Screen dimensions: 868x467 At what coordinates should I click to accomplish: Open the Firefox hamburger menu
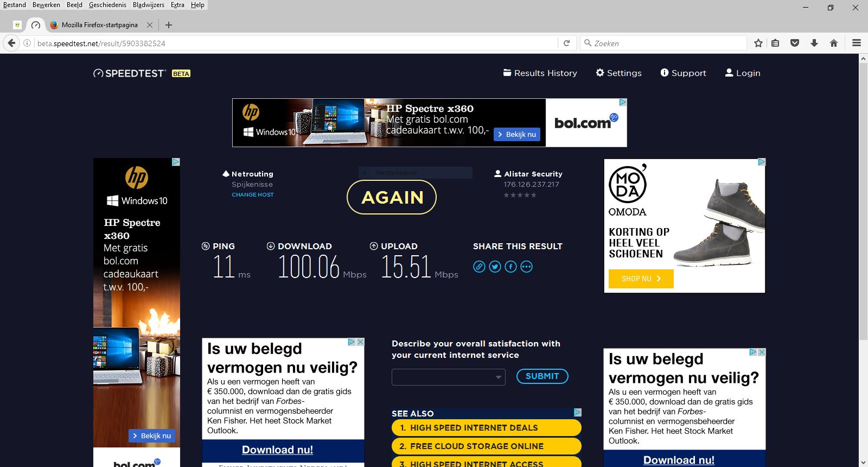click(857, 43)
